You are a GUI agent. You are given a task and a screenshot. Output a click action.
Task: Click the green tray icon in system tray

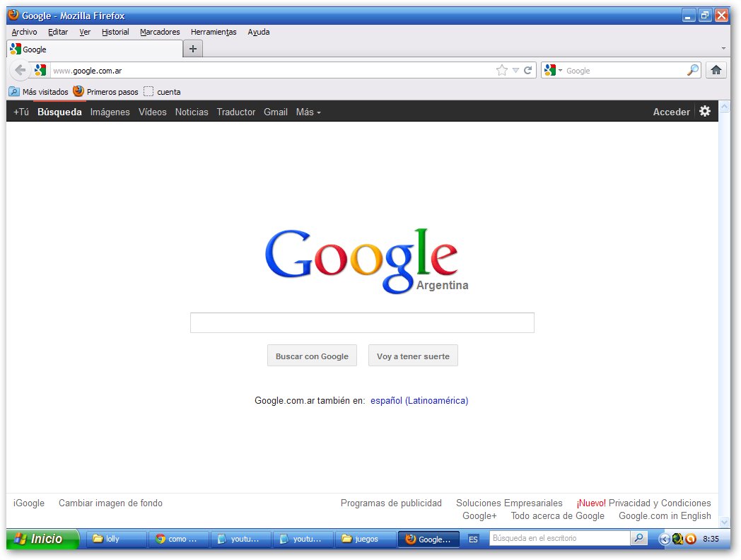[x=677, y=539]
